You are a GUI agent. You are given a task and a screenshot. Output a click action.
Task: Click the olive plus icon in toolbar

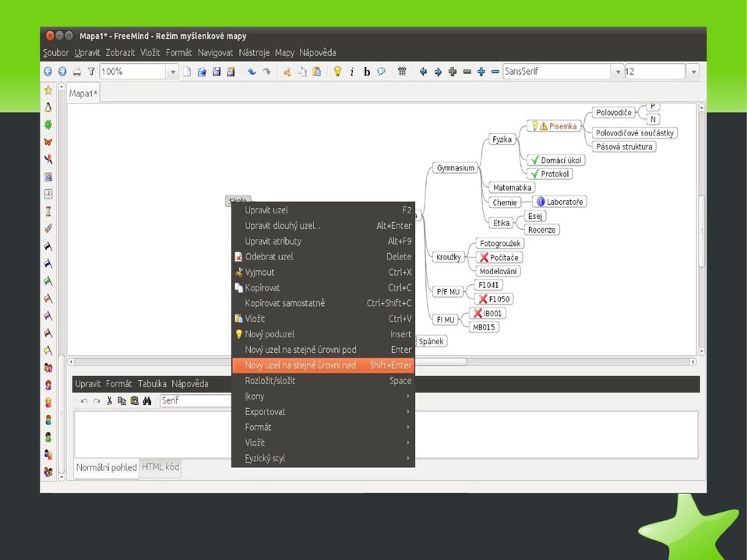point(452,72)
